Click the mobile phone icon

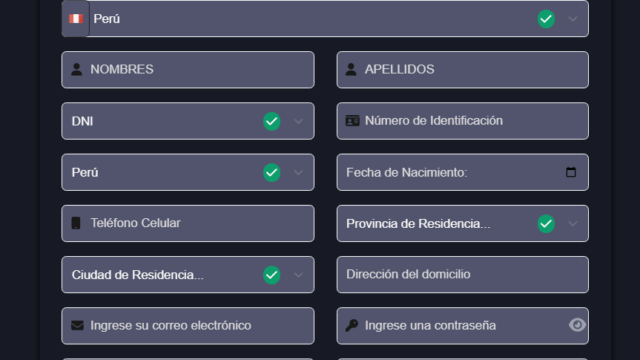tap(76, 223)
